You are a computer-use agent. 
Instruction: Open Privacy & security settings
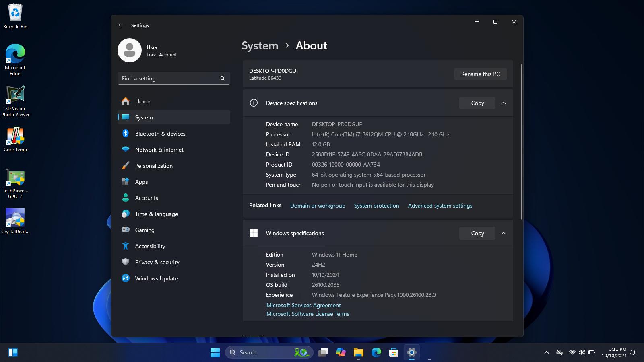(174, 262)
